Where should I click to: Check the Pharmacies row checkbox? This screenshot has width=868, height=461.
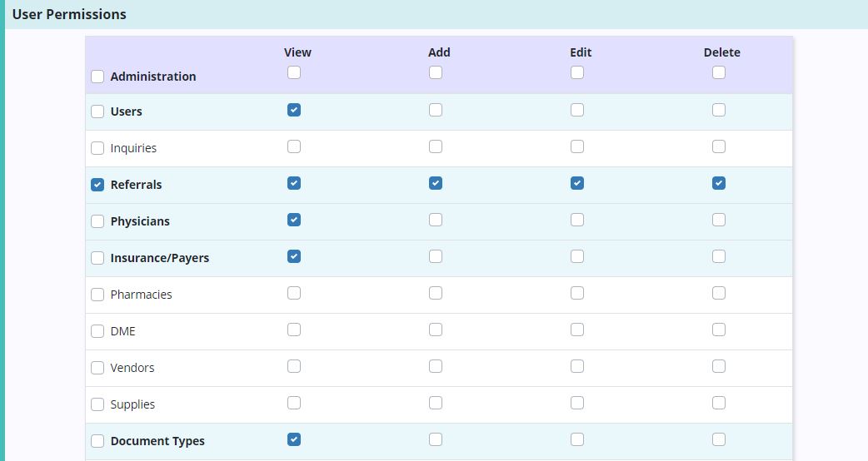[x=97, y=295]
